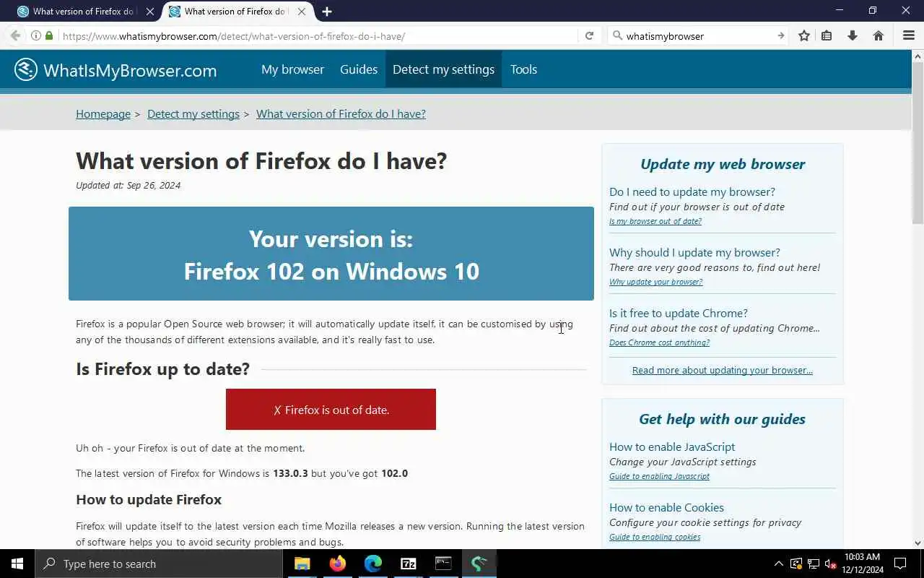Open the Guides menu item
This screenshot has height=578, width=924.
coord(359,69)
